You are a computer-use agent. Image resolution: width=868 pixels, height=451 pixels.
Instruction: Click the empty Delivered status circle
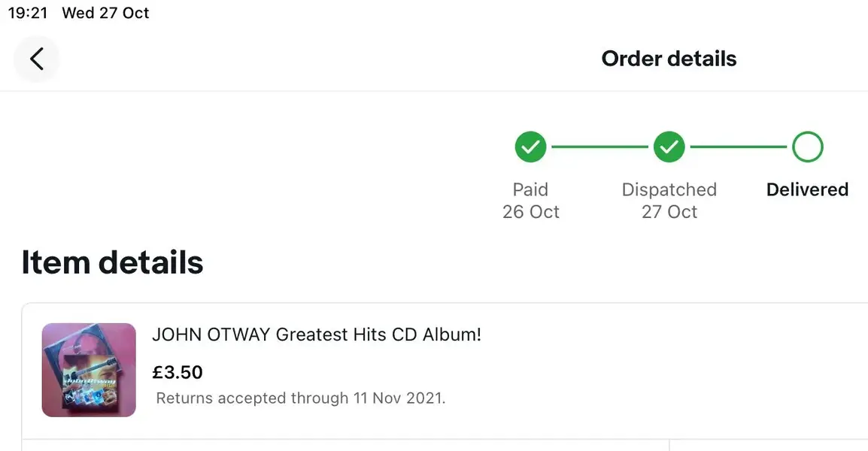(x=807, y=147)
